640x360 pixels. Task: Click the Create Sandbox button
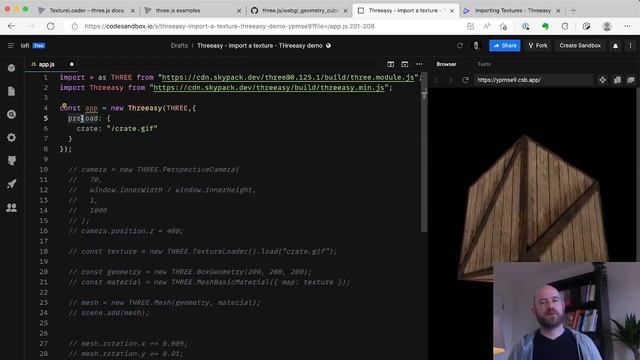tap(580, 46)
